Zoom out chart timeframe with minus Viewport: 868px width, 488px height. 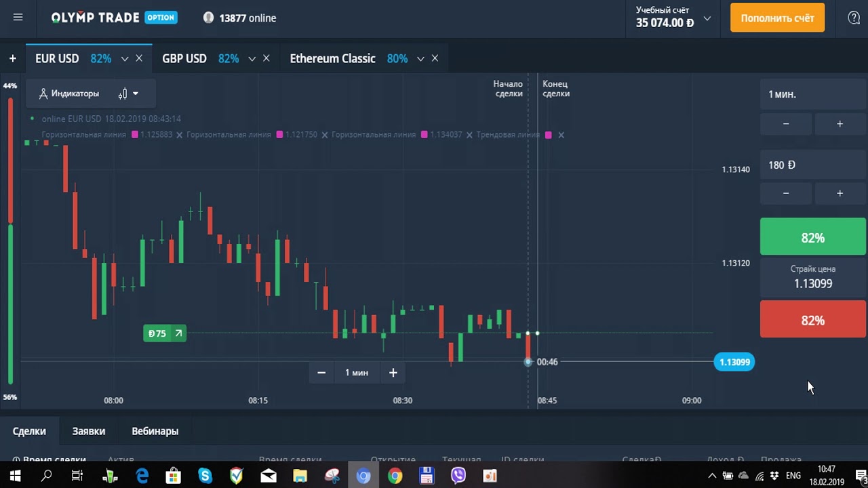pyautogui.click(x=321, y=373)
